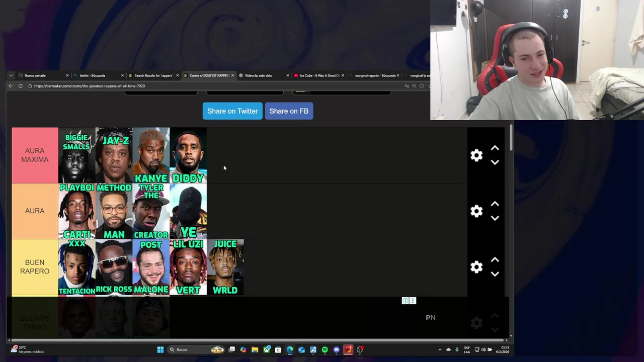The height and width of the screenshot is (362, 644).
Task: Close the Videoclip más visto tab
Action: click(x=288, y=75)
